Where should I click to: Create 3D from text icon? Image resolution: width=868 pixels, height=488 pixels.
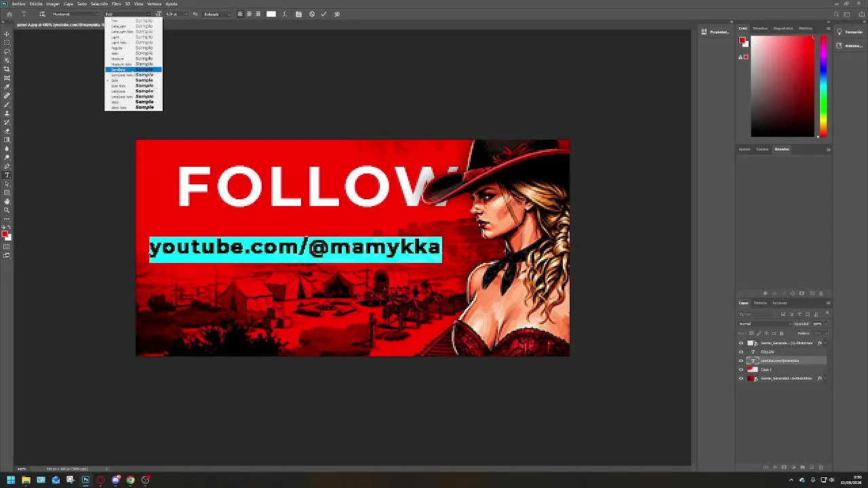(337, 14)
